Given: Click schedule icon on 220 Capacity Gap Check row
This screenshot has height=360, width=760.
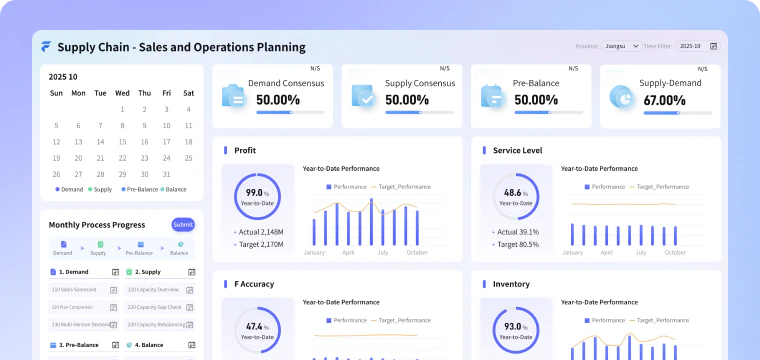Looking at the screenshot, I should tap(190, 308).
